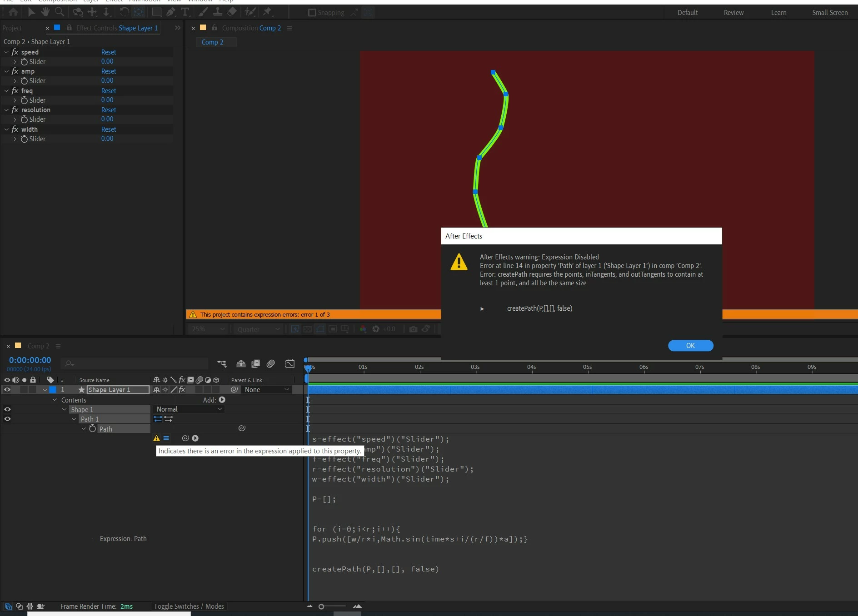The width and height of the screenshot is (858, 616).
Task: Select the Eraser tool
Action: coord(232,12)
